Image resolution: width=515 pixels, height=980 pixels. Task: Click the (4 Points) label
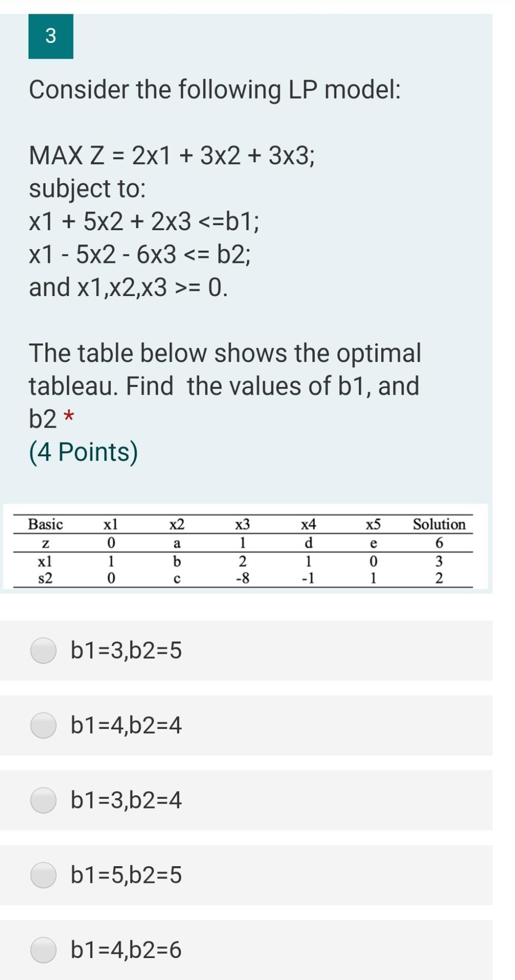[83, 450]
